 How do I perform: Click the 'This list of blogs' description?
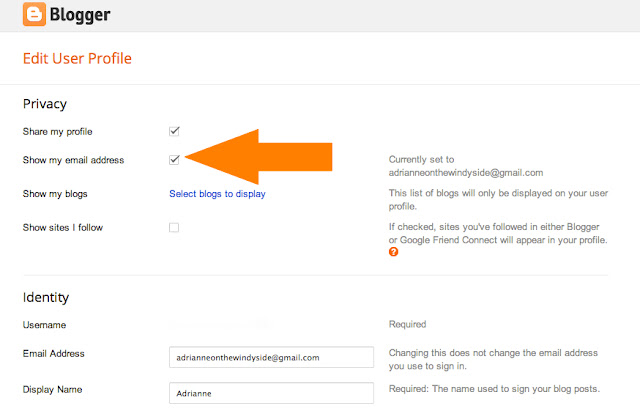pos(498,200)
